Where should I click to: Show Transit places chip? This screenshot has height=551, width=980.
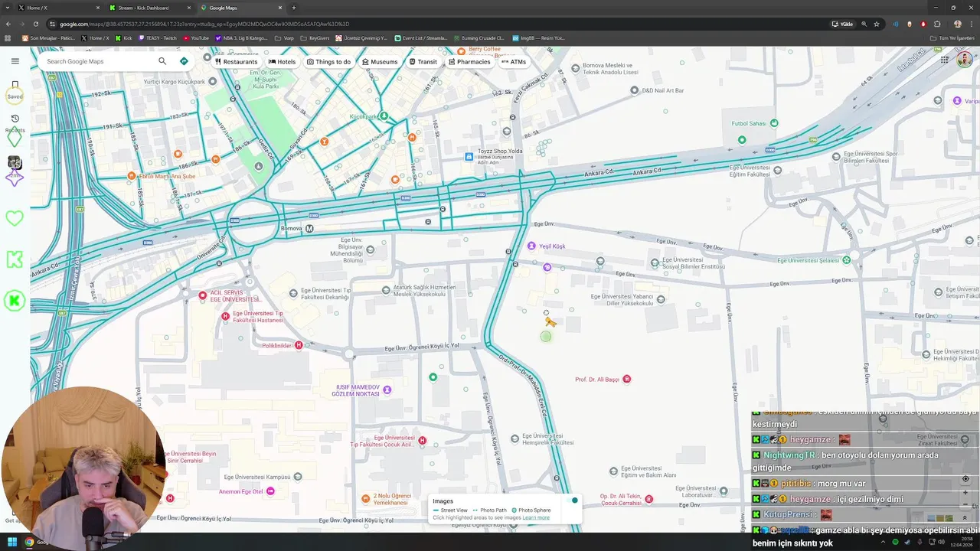(x=423, y=62)
